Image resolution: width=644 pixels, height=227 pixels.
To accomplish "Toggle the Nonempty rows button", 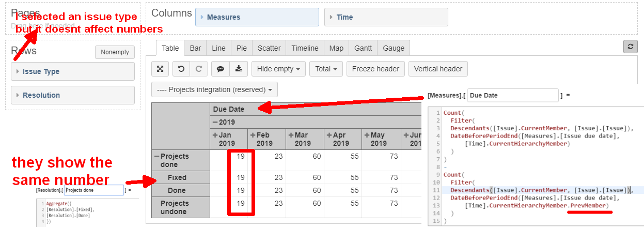I will (115, 52).
